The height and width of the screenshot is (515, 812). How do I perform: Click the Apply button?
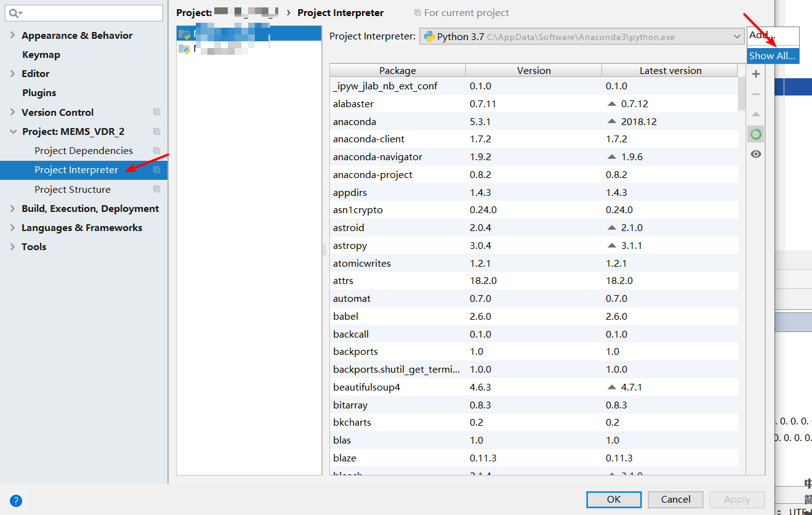(737, 499)
